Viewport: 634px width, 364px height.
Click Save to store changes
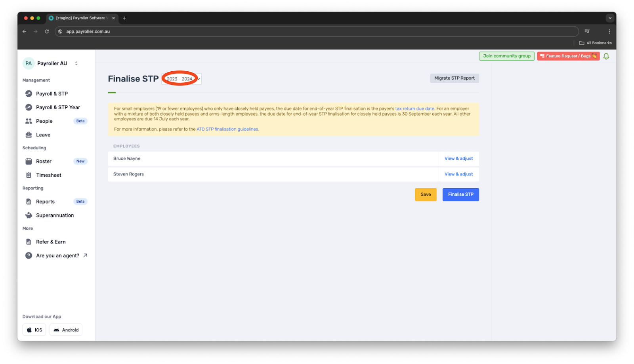(x=426, y=194)
